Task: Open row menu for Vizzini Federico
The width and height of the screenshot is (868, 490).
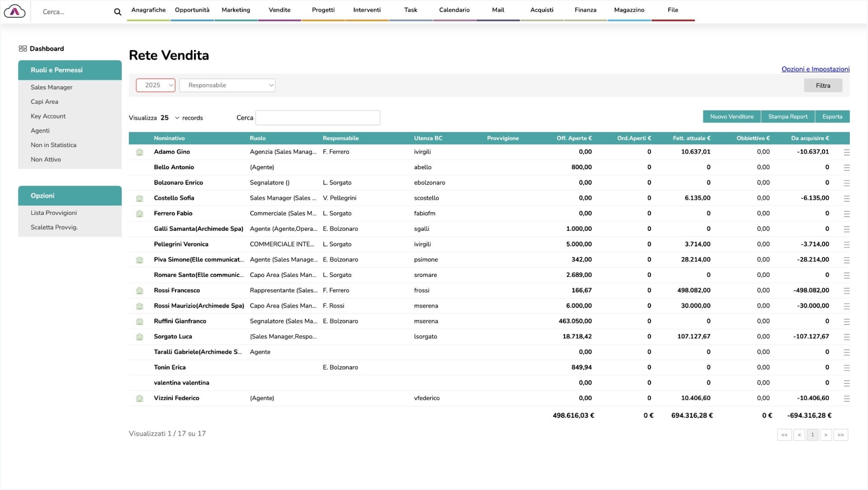Action: pyautogui.click(x=846, y=399)
